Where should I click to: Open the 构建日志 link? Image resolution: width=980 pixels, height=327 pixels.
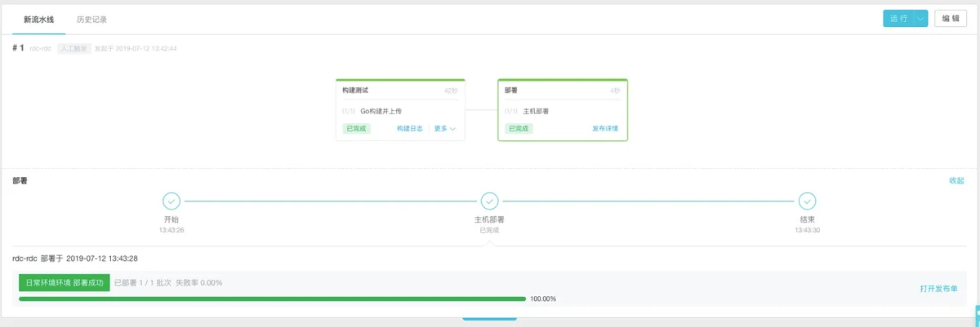pos(410,128)
